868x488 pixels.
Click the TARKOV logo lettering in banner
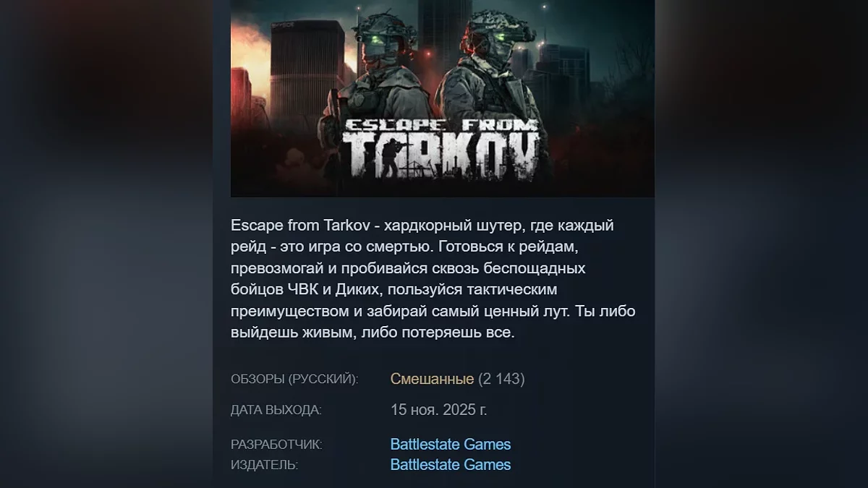[441, 156]
